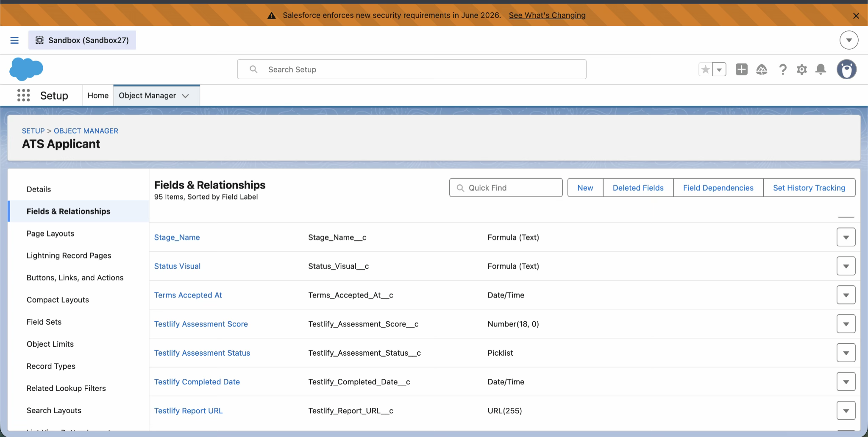This screenshot has height=437, width=868.
Task: Open Field Sets in the sidebar
Action: coord(44,322)
